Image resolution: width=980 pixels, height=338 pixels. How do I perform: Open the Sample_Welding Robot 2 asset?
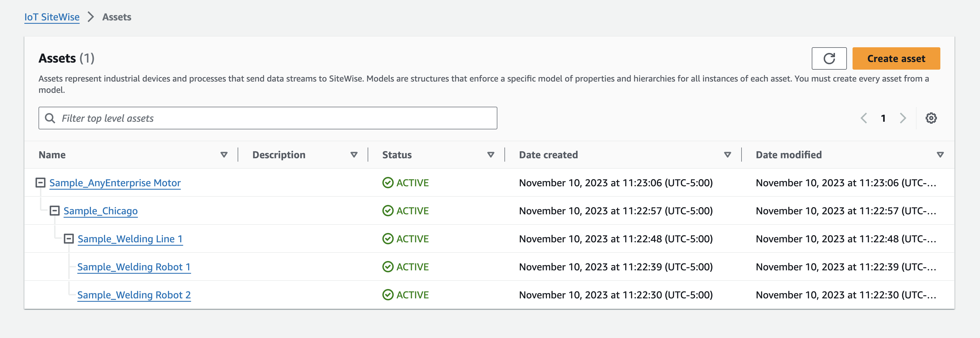point(134,294)
